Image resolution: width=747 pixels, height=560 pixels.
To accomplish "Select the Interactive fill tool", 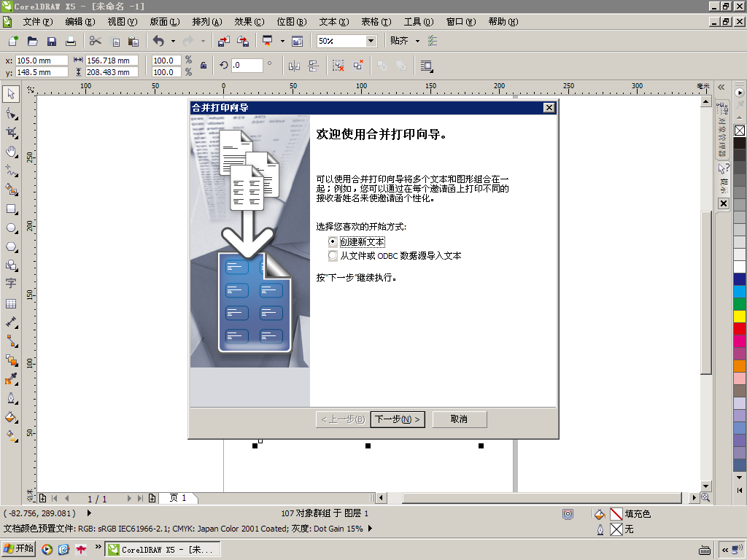I will 11,436.
